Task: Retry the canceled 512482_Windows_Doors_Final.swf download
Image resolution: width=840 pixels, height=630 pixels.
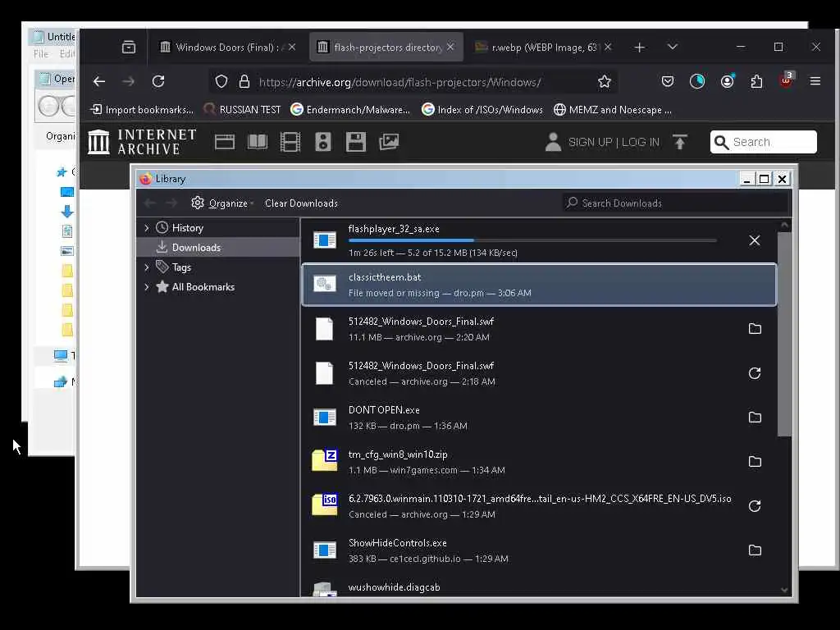Action: pyautogui.click(x=755, y=373)
